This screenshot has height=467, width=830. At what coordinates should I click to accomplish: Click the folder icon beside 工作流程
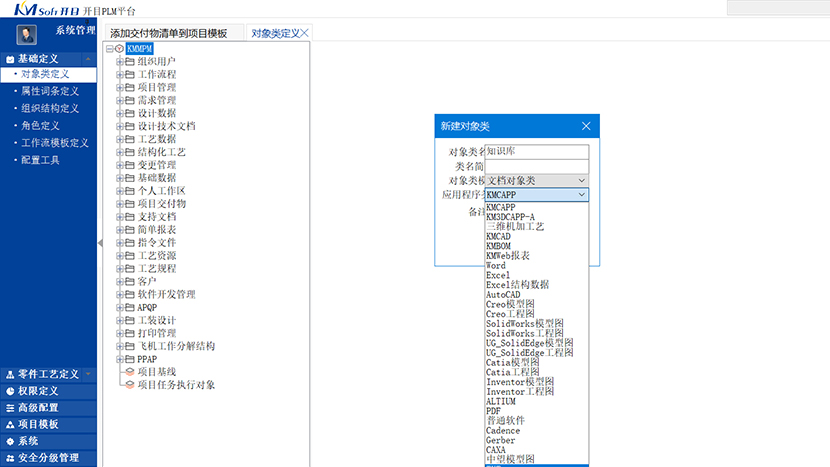(129, 74)
